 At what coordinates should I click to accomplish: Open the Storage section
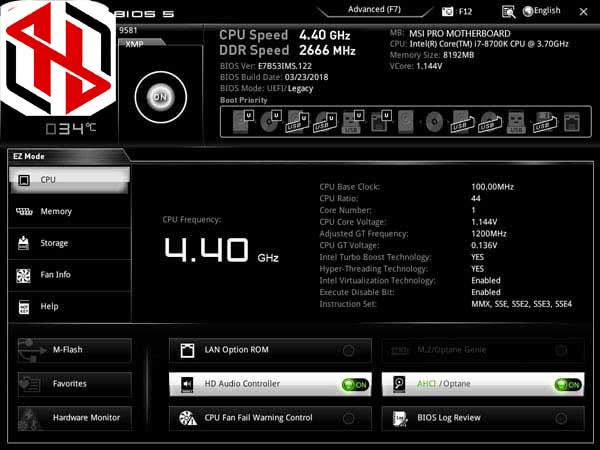click(69, 243)
